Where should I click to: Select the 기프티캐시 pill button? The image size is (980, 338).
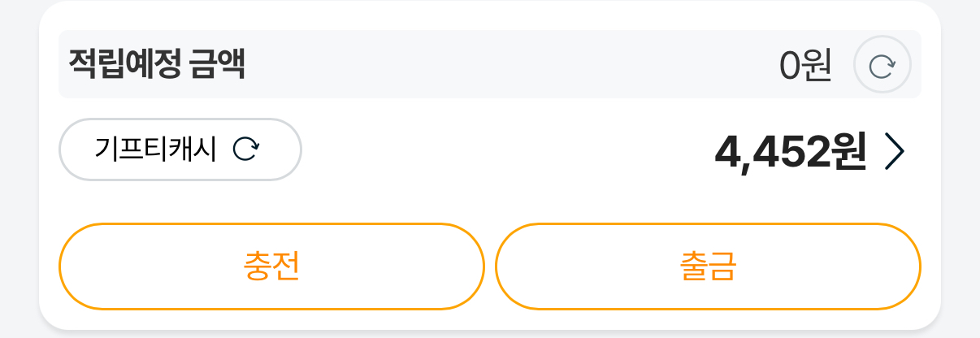point(180,149)
